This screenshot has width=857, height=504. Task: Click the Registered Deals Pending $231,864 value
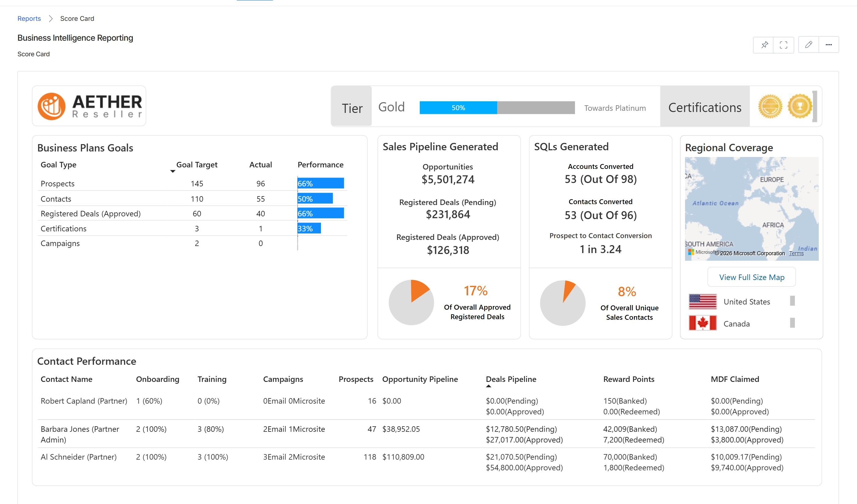tap(448, 214)
